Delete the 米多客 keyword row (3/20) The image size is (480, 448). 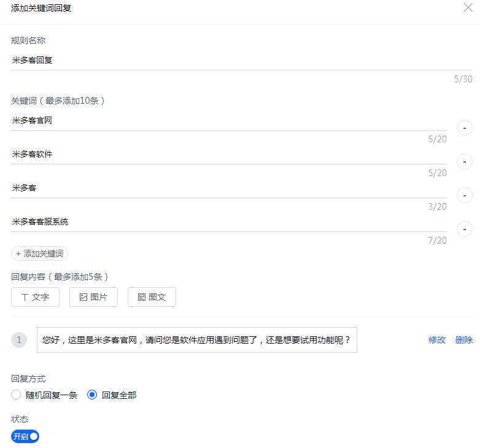click(x=465, y=195)
